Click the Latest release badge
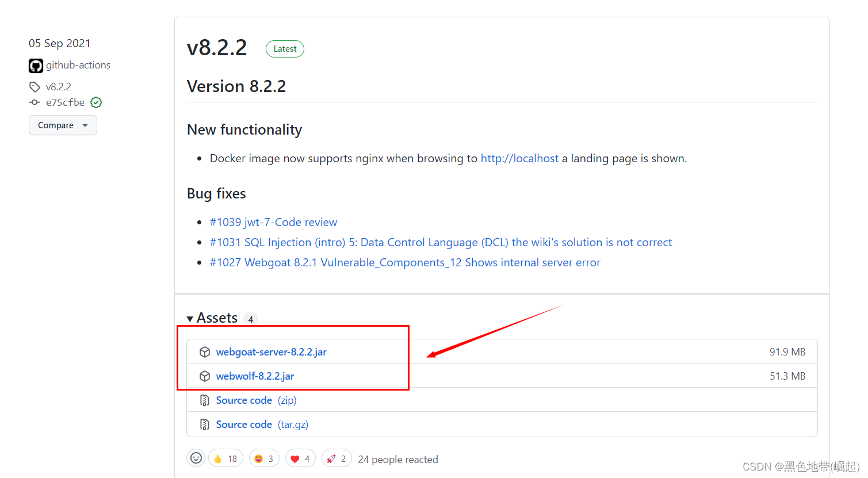This screenshot has width=868, height=478. [x=285, y=49]
